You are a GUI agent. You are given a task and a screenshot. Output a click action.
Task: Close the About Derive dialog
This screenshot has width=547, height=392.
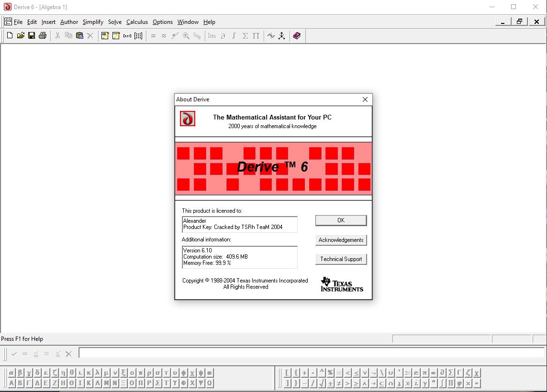[x=365, y=99]
